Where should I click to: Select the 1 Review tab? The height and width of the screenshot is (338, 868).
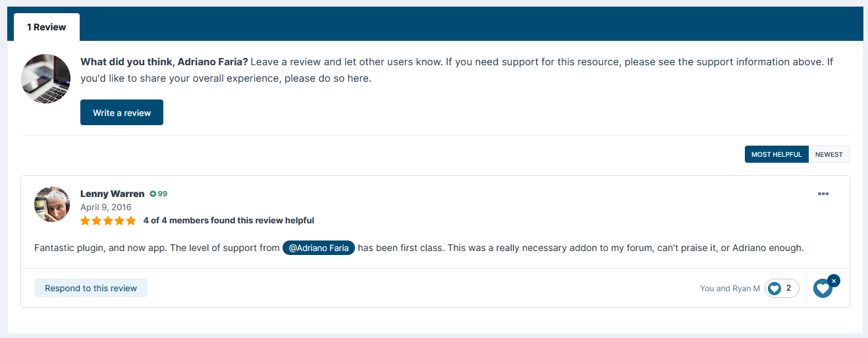[47, 27]
